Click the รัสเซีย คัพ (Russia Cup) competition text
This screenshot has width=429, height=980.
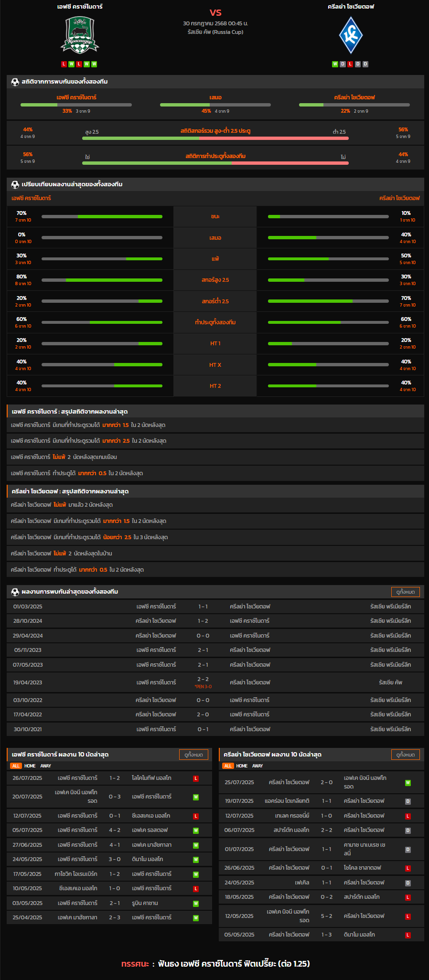215,32
